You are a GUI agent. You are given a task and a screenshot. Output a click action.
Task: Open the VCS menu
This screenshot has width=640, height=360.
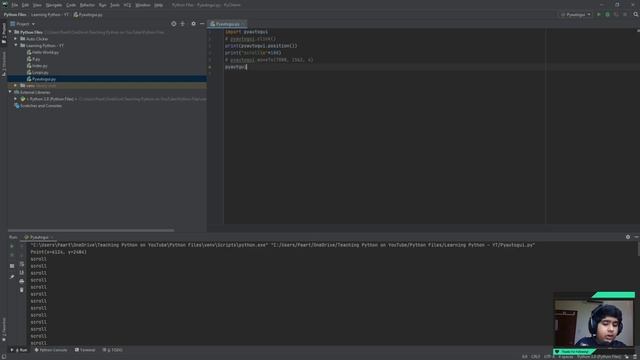127,5
